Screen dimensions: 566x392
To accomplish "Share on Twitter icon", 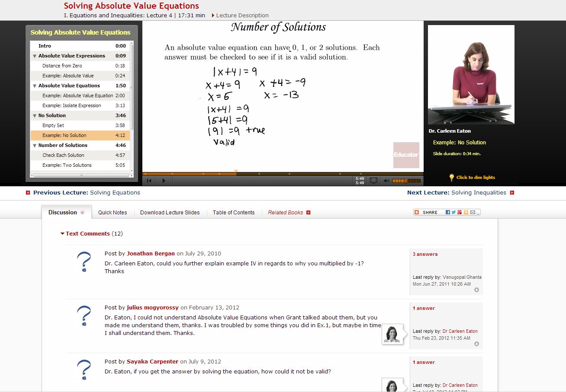I will click(x=453, y=212).
